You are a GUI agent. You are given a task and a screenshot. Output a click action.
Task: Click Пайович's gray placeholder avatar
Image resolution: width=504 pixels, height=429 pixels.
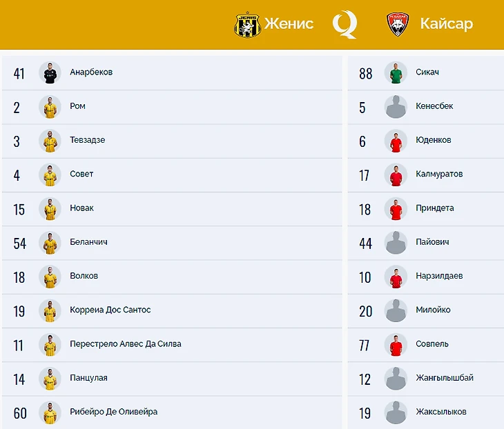tap(396, 243)
